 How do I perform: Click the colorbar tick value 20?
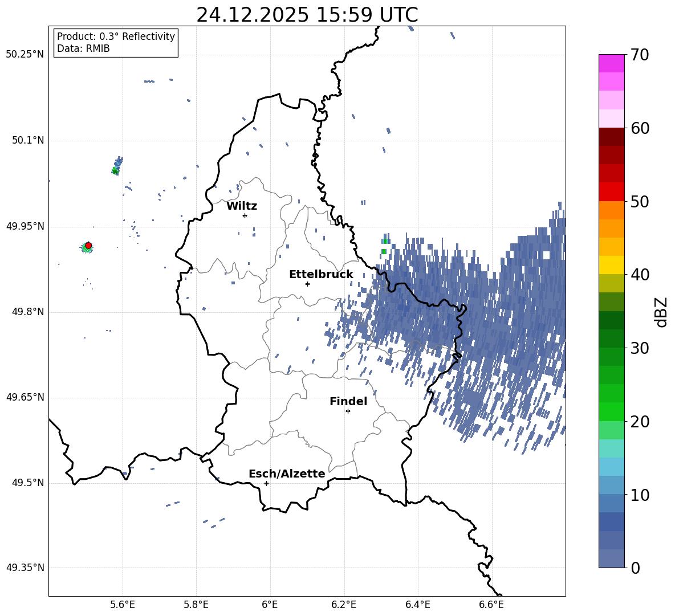point(640,421)
